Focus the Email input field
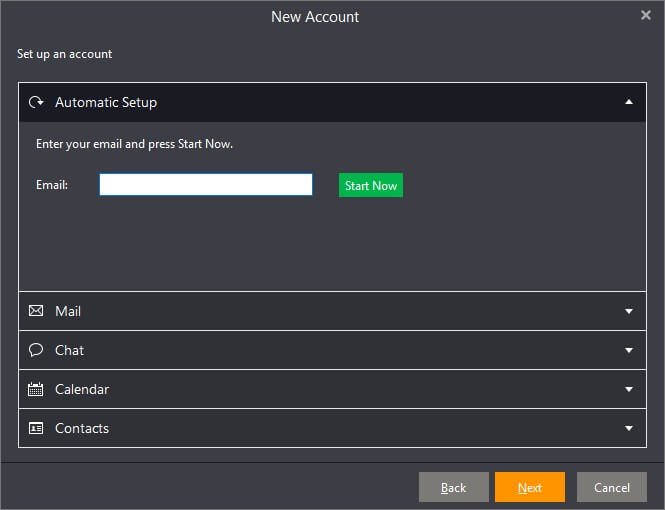Screen dimensions: 665x510 206,184
